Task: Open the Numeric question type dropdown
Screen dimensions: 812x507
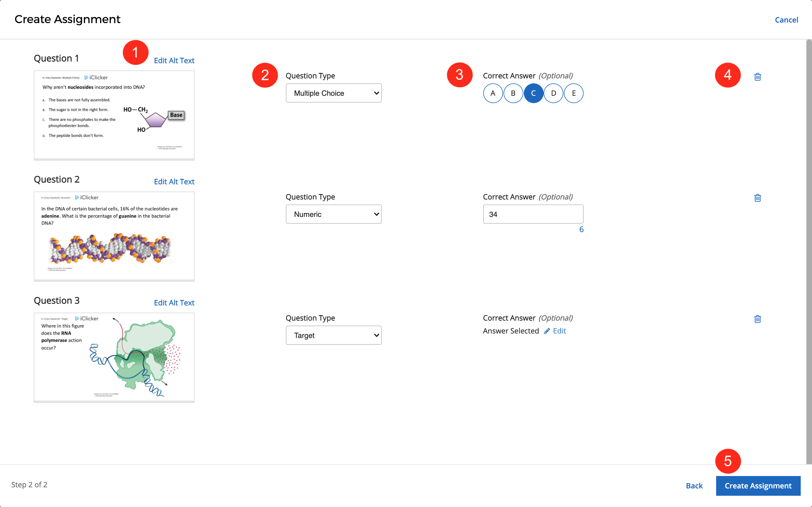Action: (333, 214)
